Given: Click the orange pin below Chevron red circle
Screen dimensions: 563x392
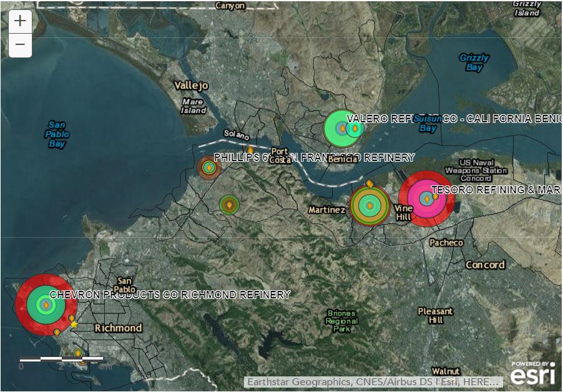Looking at the screenshot, I should coord(57,332).
